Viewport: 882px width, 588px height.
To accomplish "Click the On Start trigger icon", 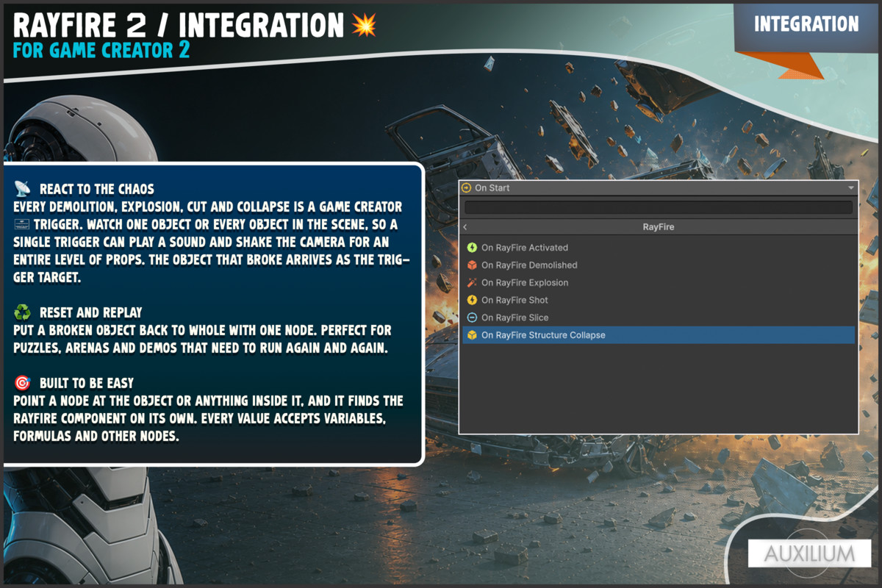I will coord(466,188).
